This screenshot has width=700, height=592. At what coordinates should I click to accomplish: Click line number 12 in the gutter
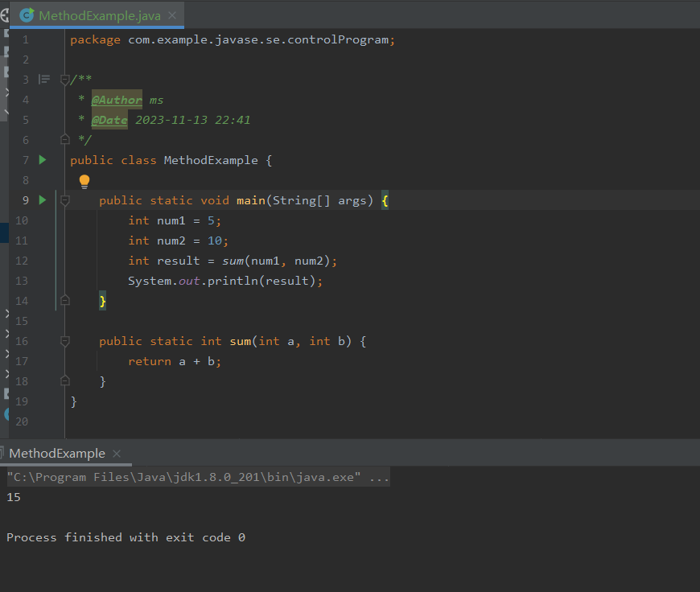(22, 261)
